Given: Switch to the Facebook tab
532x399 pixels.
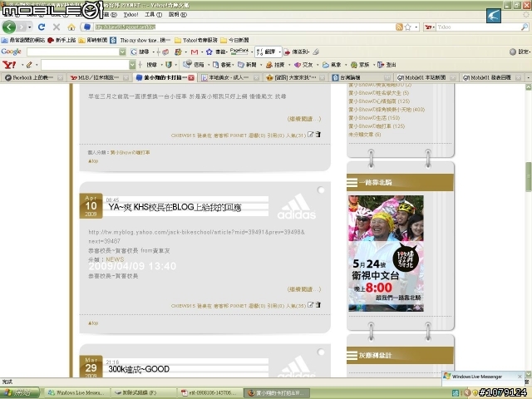Looking at the screenshot, I should [34, 77].
